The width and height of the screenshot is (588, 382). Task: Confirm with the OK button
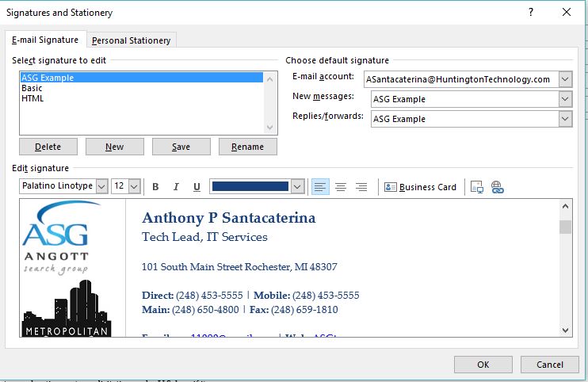click(483, 365)
